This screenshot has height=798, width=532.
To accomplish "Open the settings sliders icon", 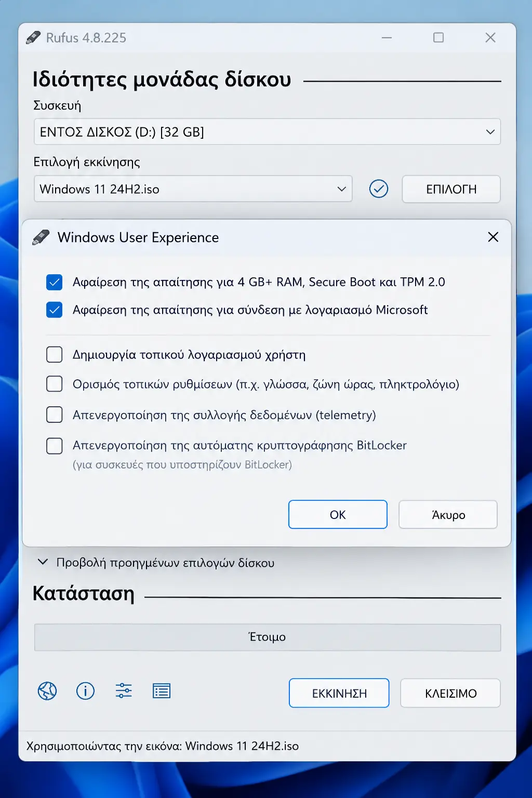I will (124, 691).
